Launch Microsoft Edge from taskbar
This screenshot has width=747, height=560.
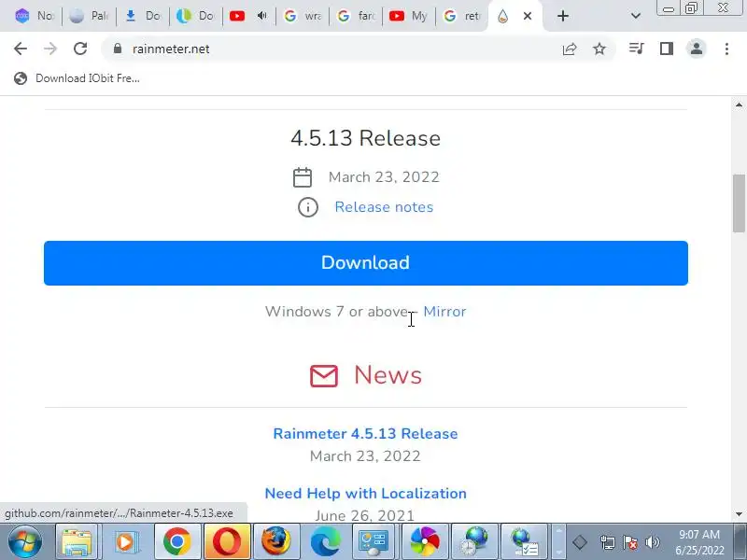click(325, 542)
